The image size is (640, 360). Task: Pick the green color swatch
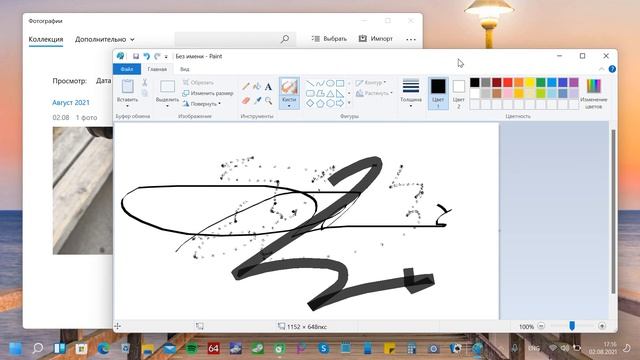540,82
